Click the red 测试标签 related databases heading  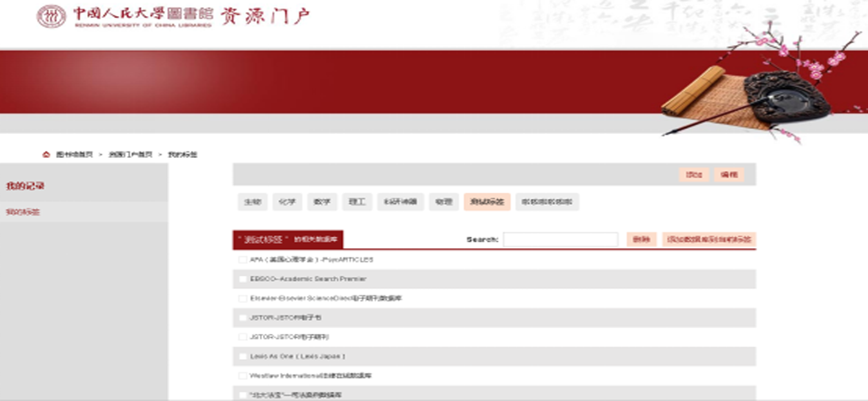[x=288, y=239]
